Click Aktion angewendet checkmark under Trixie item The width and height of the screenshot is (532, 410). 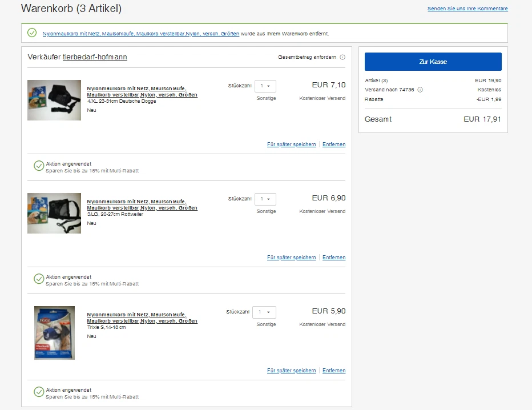(x=39, y=392)
